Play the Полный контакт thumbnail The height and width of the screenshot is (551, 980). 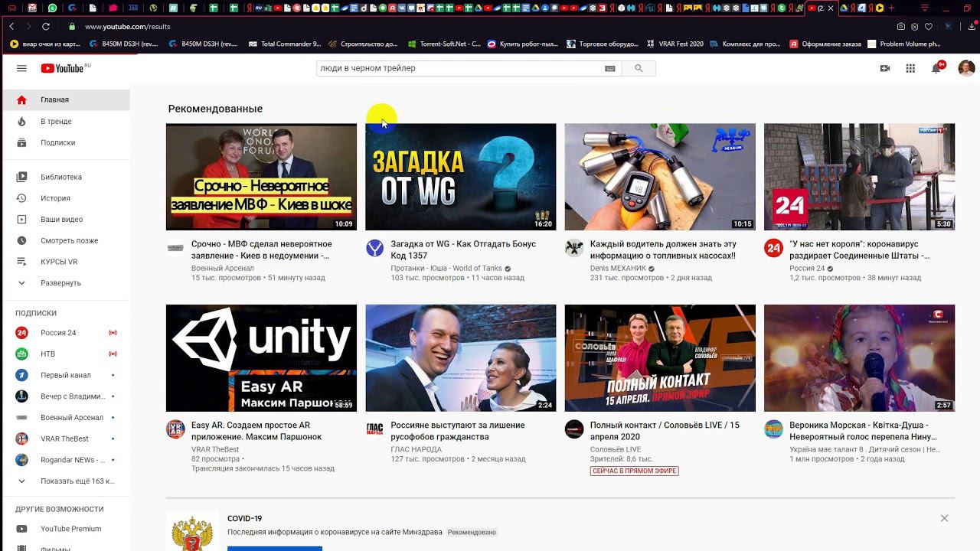tap(660, 358)
